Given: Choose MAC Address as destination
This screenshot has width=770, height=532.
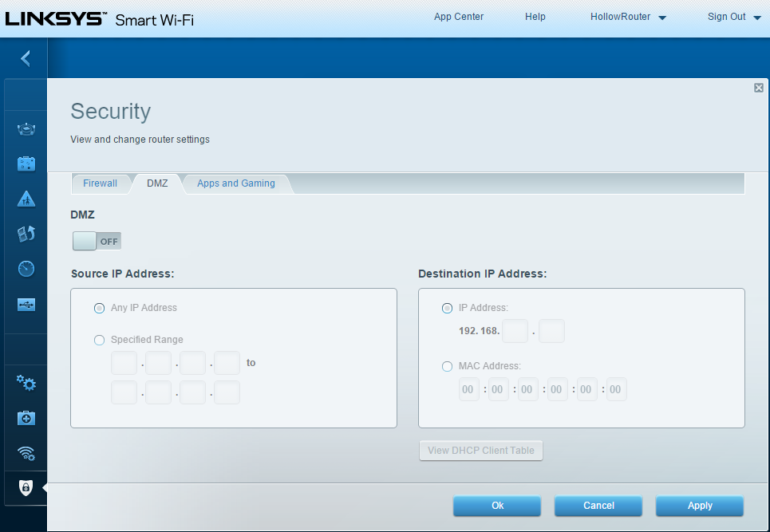Looking at the screenshot, I should coord(447,366).
